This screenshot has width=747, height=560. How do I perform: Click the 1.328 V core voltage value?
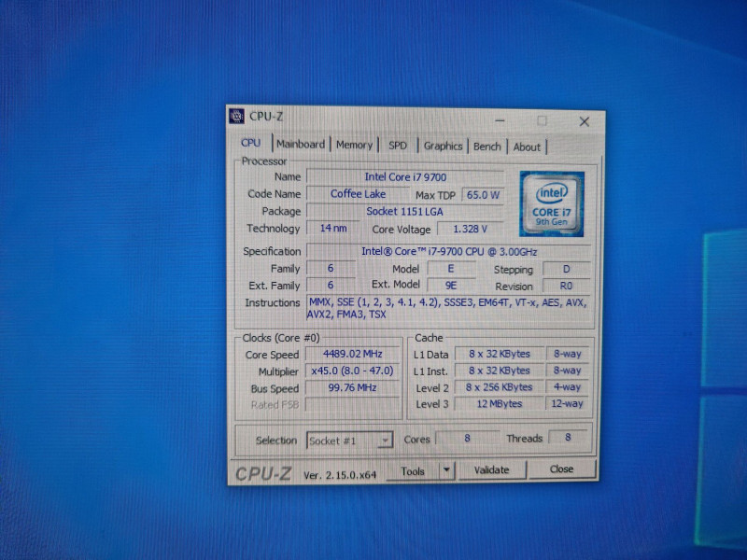tap(471, 229)
